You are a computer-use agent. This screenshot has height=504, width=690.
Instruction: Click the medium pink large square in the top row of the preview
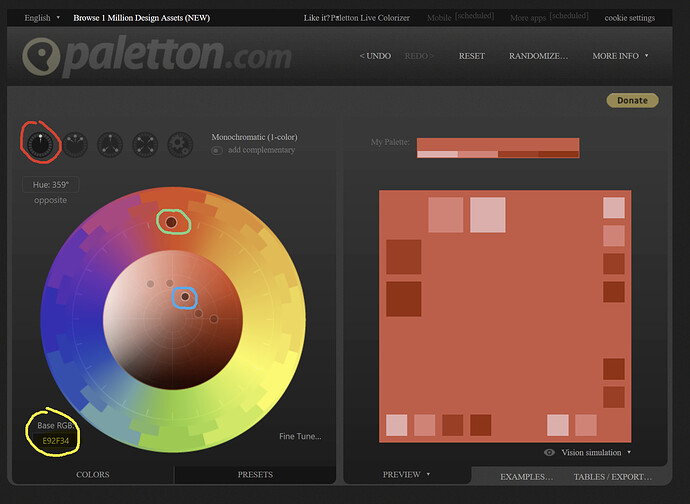[x=446, y=215]
